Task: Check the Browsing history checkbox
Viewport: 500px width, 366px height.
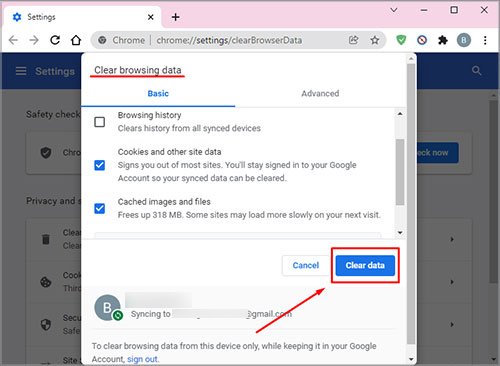Action: coord(100,122)
